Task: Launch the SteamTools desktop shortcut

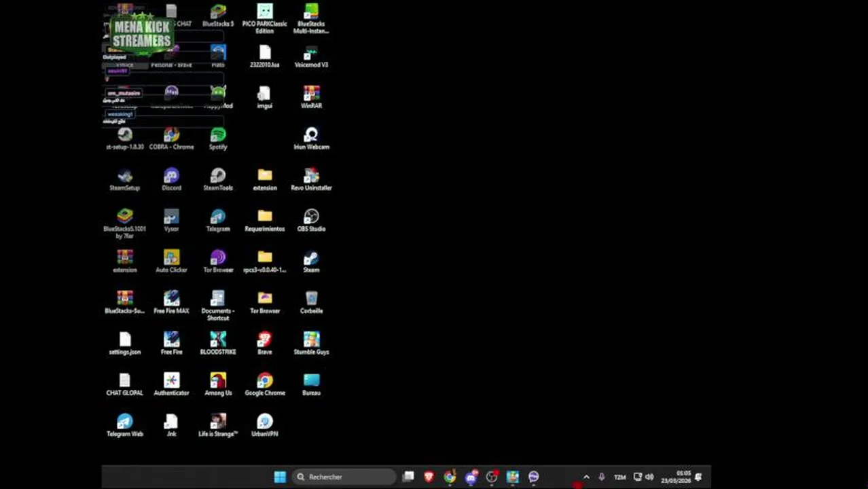Action: click(218, 180)
